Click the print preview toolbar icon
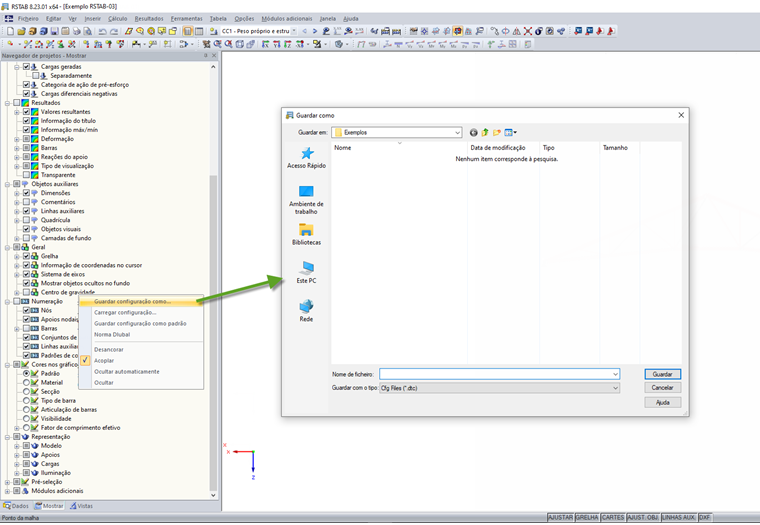The image size is (760, 525). point(88,31)
